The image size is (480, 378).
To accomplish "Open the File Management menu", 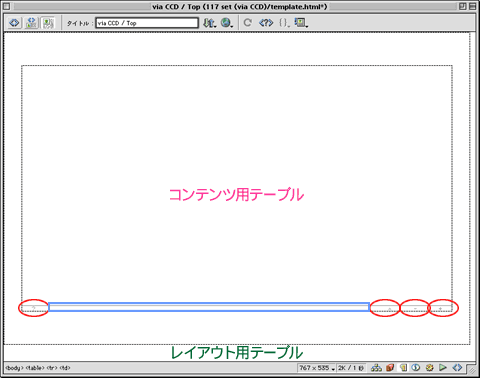I will click(210, 23).
